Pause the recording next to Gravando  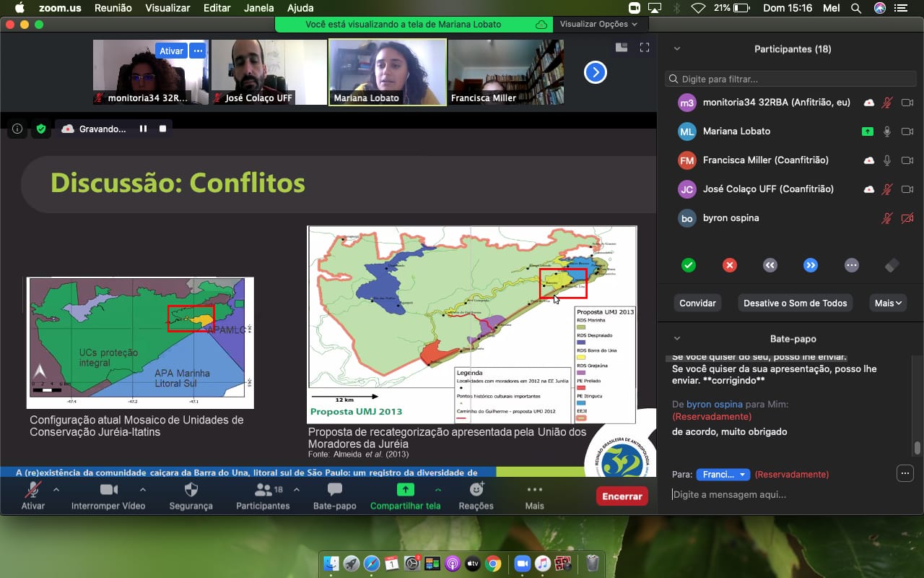pyautogui.click(x=143, y=129)
